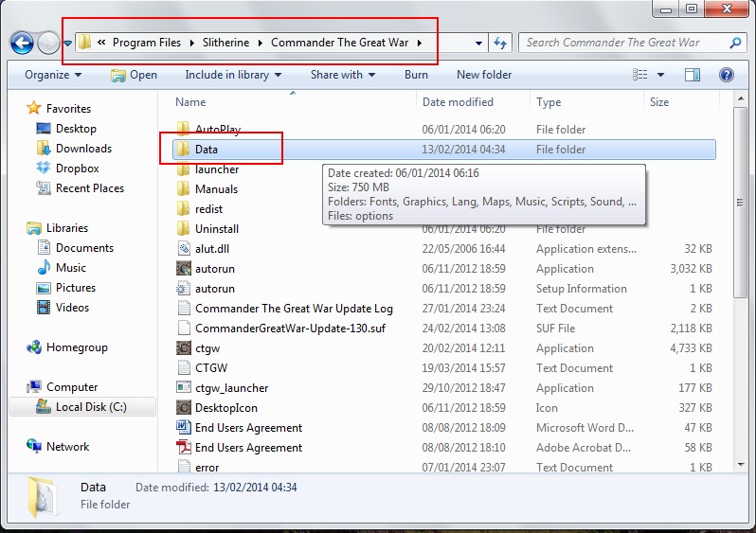Select the Manuals folder icon
756x533 pixels.
tap(183, 189)
